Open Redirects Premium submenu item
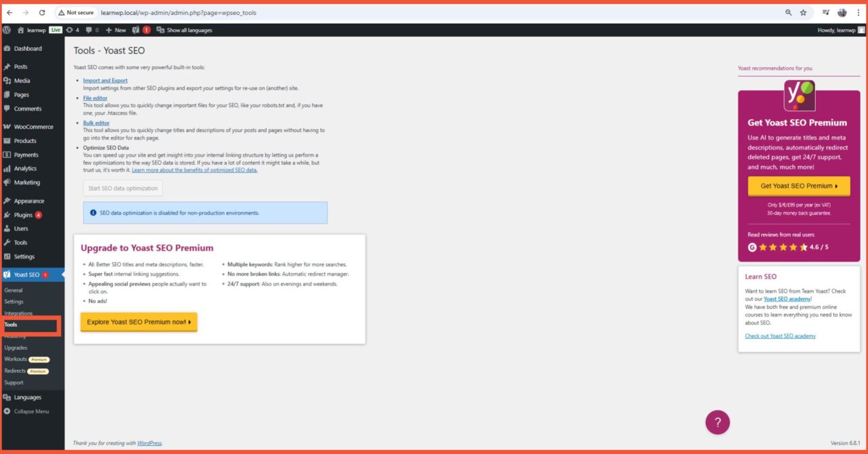 tap(26, 371)
